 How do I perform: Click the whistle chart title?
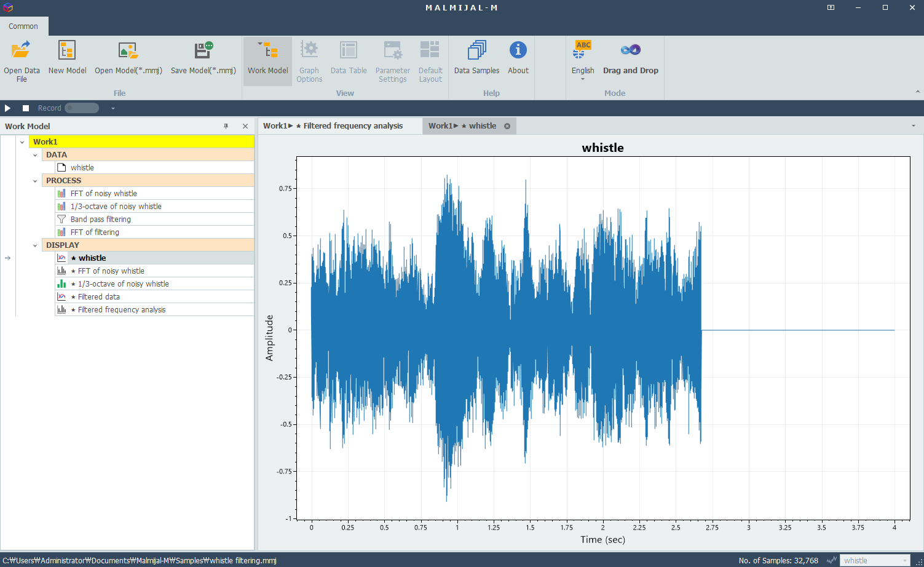click(x=602, y=148)
